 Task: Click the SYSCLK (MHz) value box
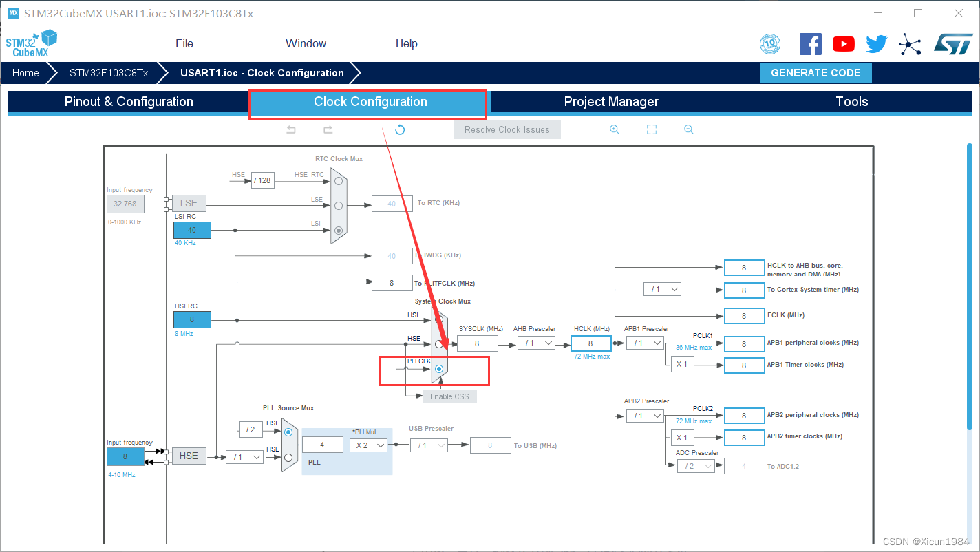point(477,343)
